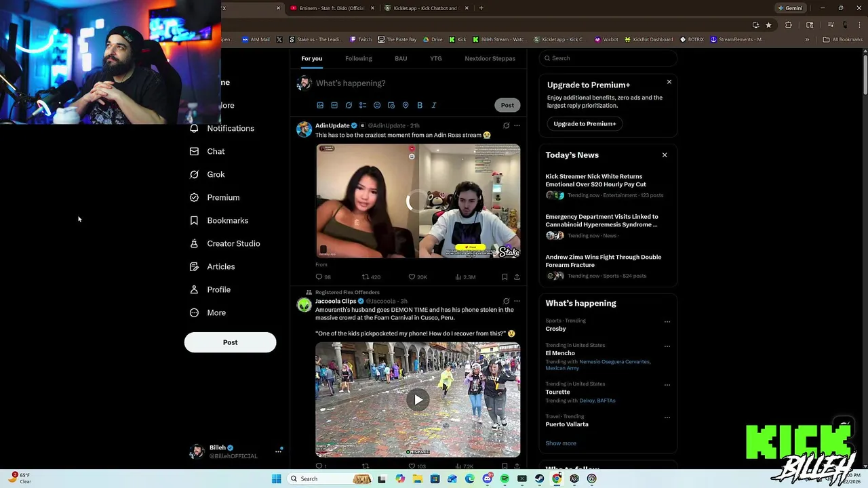Add a media image to the post
The height and width of the screenshot is (488, 868).
pyautogui.click(x=320, y=105)
